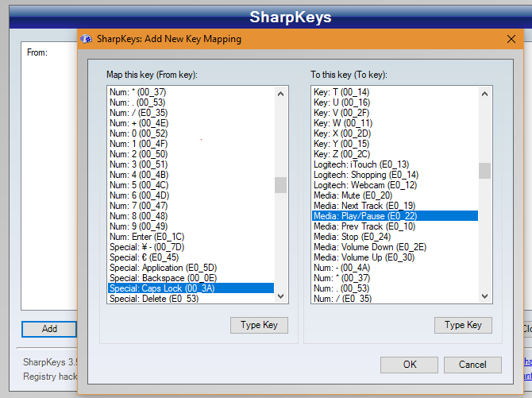
Task: Select 'Num: 9 (00_49)' in From list
Action: click(191, 226)
